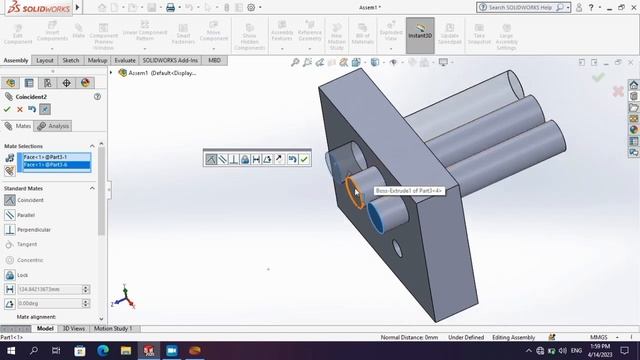Screen dimensions: 640x360
Task: Choose the Perpendicular standard mate
Action: pyautogui.click(x=27, y=229)
